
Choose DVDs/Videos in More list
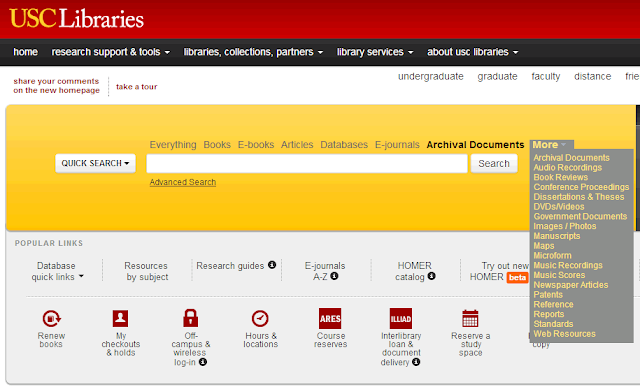point(559,207)
